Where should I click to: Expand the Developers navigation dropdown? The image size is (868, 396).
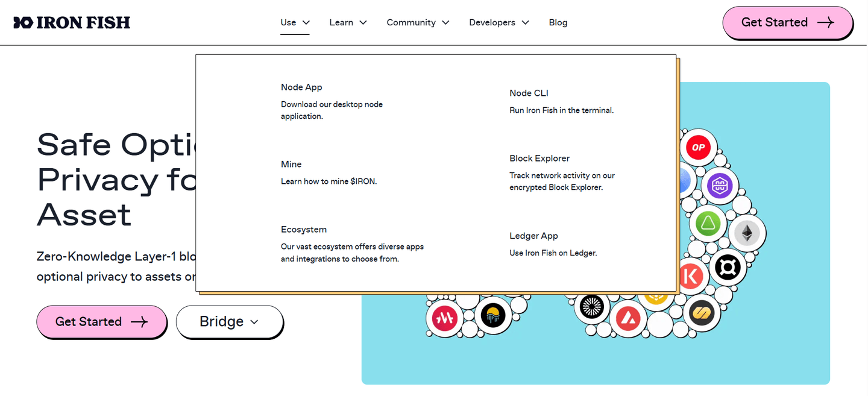pyautogui.click(x=500, y=22)
